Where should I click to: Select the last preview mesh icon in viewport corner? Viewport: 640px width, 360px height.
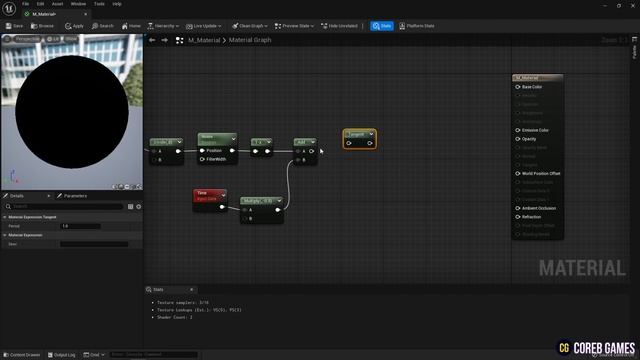point(140,187)
